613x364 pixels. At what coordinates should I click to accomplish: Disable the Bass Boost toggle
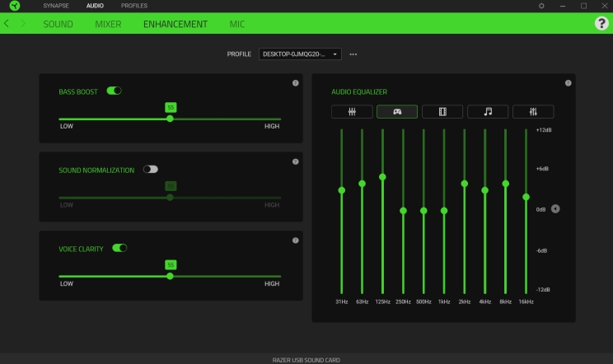(115, 91)
